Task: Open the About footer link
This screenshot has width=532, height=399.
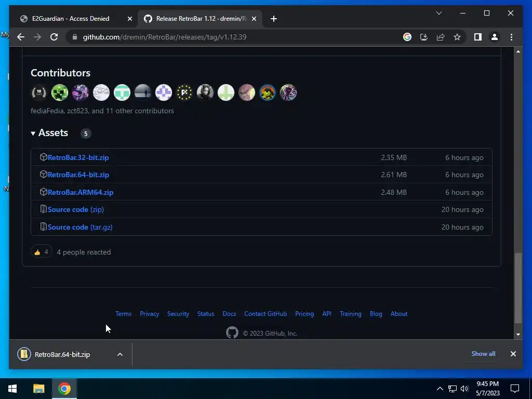Action: pos(398,314)
